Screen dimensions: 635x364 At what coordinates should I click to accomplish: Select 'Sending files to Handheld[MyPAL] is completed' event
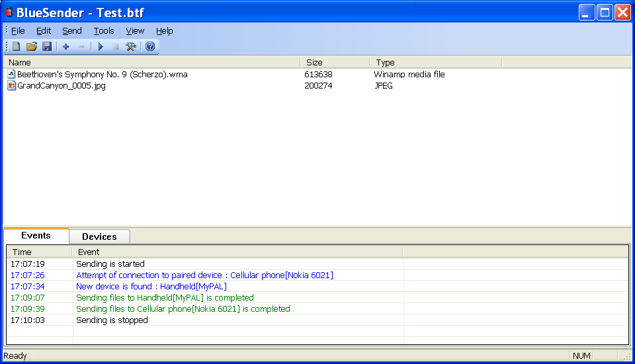165,298
